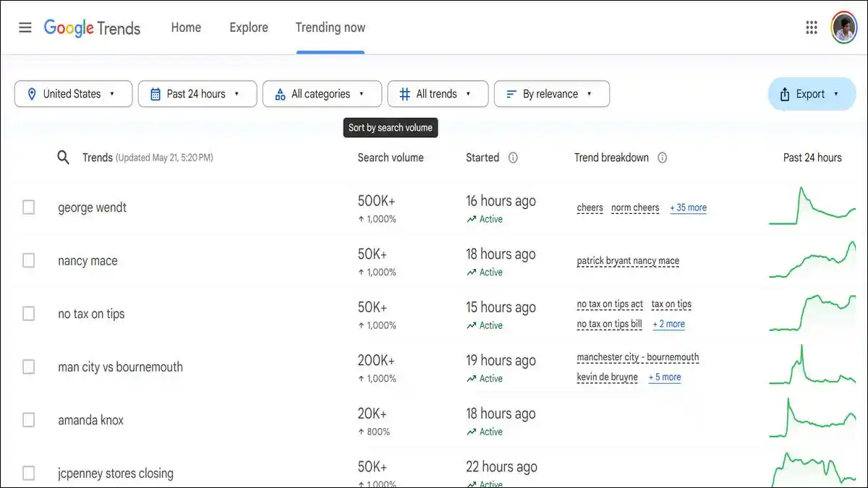This screenshot has height=488, width=868.
Task: Click the calendar icon in Past 24 hours filter
Action: [155, 93]
